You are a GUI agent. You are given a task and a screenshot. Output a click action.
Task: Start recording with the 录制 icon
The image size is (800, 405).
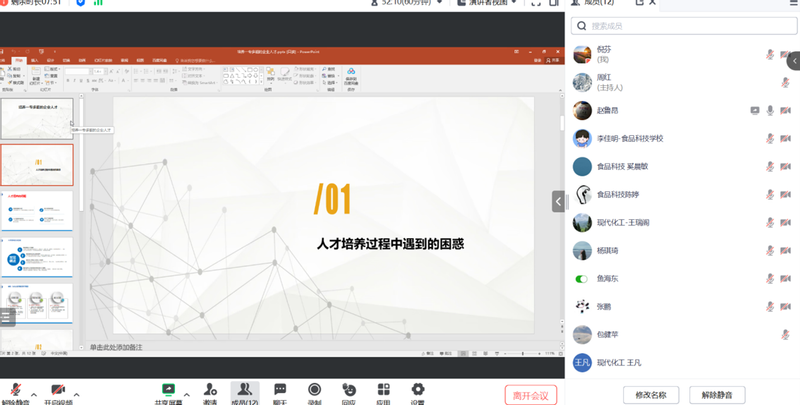pos(314,391)
